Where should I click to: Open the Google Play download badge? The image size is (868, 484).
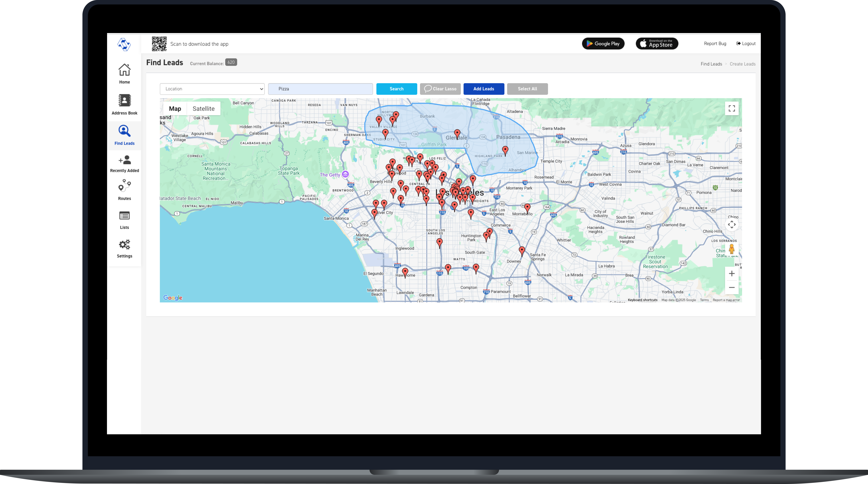click(x=603, y=43)
